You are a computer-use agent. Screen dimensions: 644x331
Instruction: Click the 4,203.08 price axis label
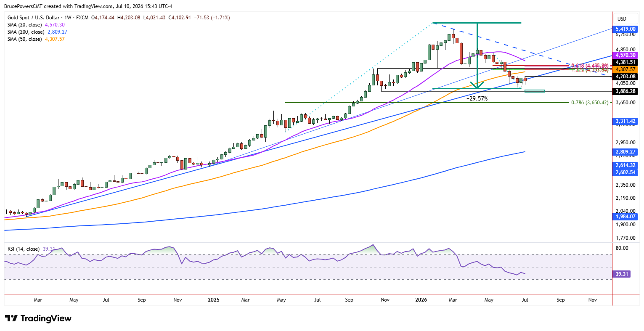(x=625, y=77)
